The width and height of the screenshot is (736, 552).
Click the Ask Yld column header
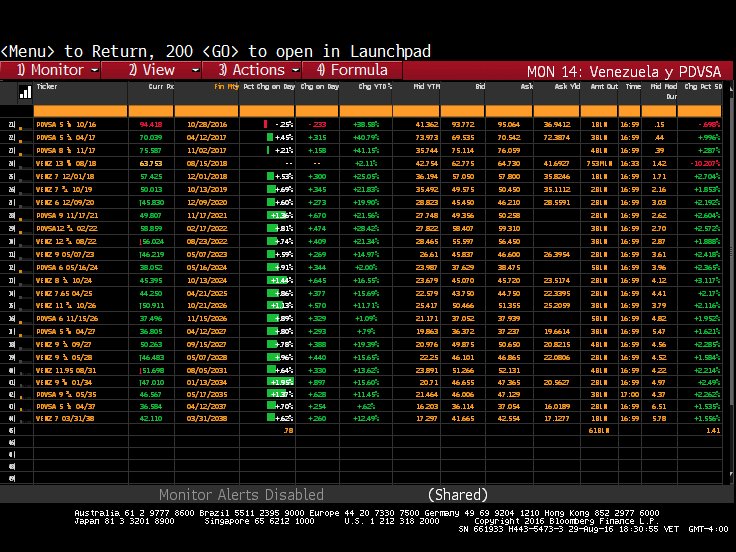pos(567,86)
